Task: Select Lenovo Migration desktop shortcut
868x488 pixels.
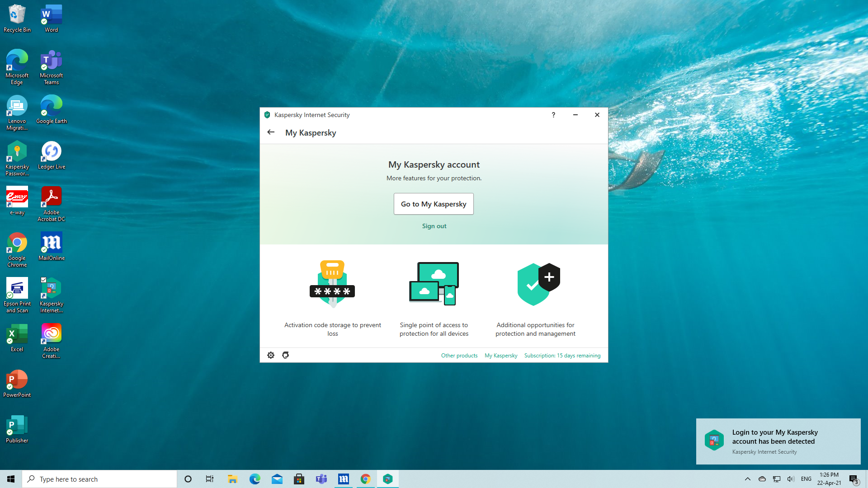Action: 17,113
